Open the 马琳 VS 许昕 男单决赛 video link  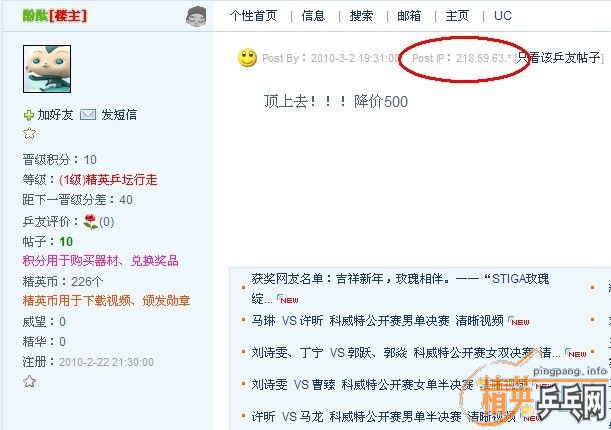tap(377, 321)
